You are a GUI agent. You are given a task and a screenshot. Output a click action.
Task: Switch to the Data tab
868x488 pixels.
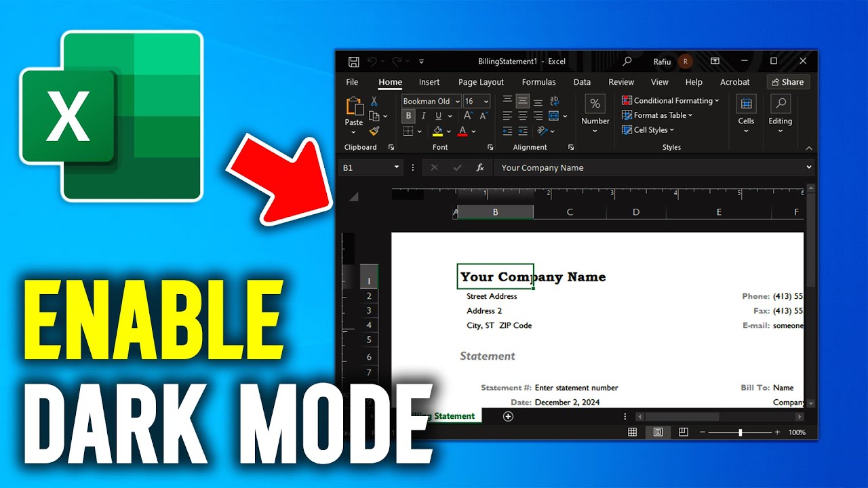tap(582, 82)
